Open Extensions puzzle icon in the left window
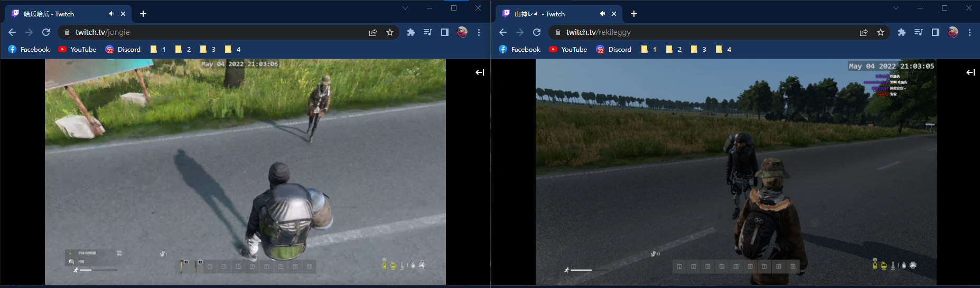Screen dimensions: 980x288 [410, 32]
